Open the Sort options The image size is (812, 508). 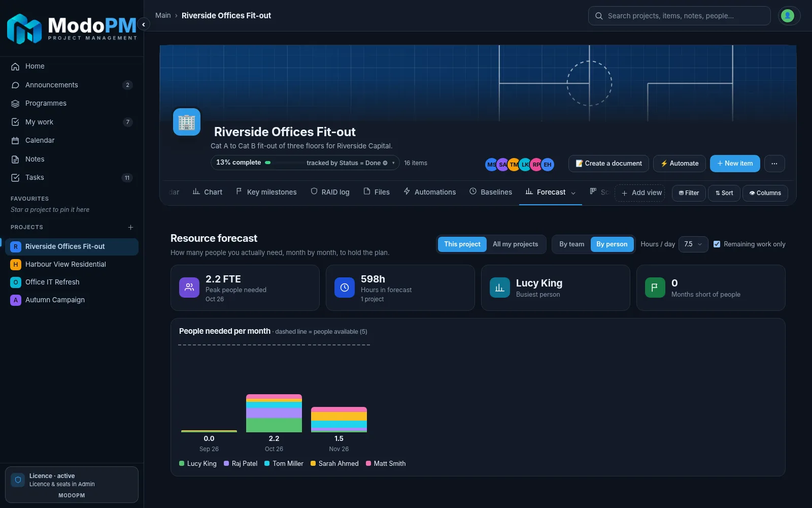[x=724, y=193]
